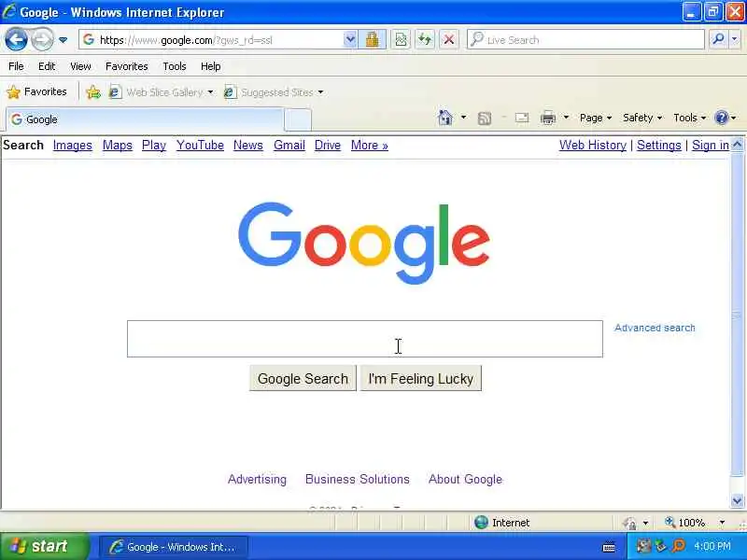
Task: Stop loading with the red X icon
Action: (449, 40)
